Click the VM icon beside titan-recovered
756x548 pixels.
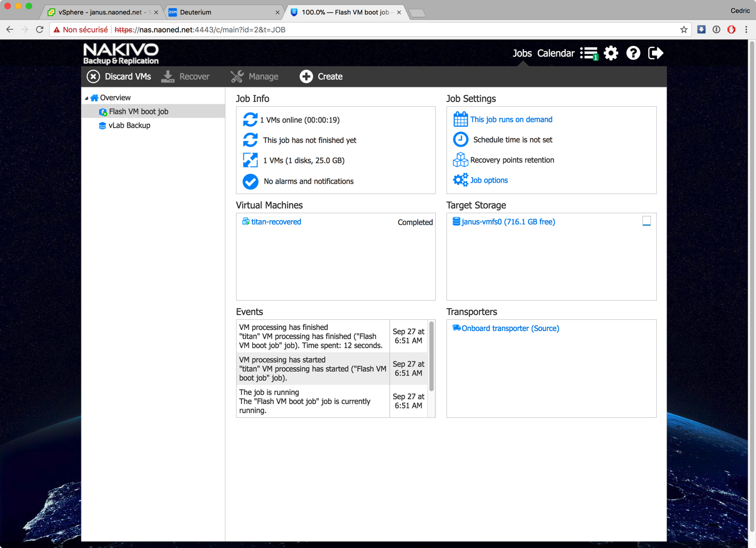pyautogui.click(x=246, y=222)
